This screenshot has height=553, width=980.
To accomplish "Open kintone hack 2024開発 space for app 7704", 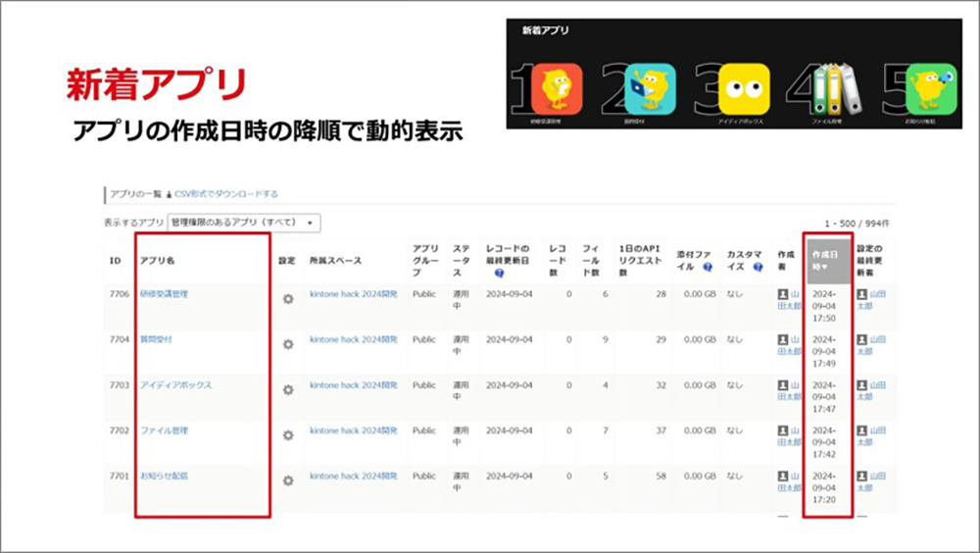I will click(353, 340).
